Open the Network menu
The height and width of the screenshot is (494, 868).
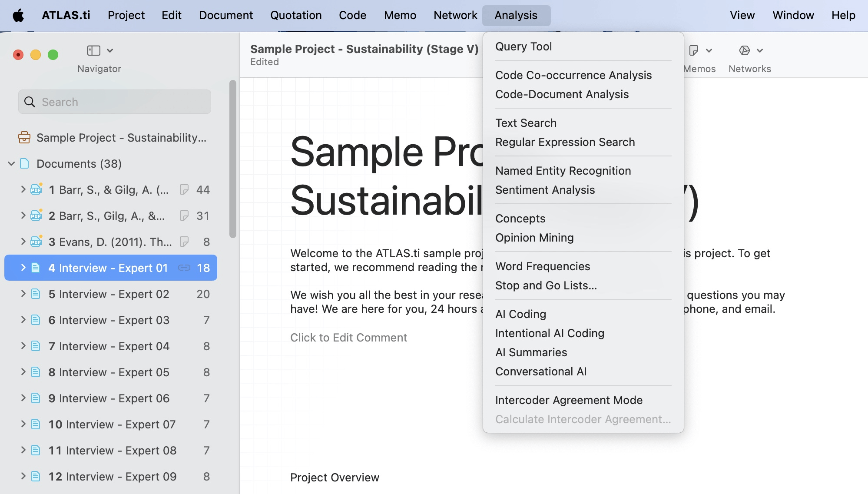click(455, 15)
